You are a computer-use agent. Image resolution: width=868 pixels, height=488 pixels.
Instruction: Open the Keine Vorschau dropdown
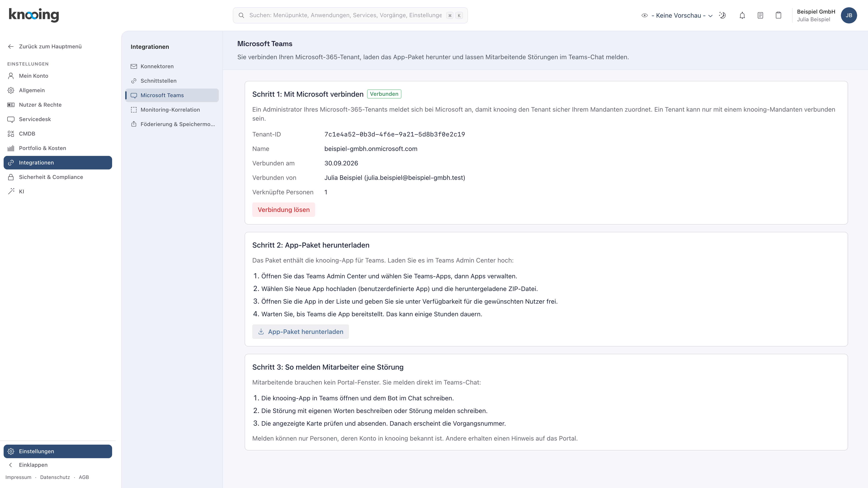click(x=677, y=16)
